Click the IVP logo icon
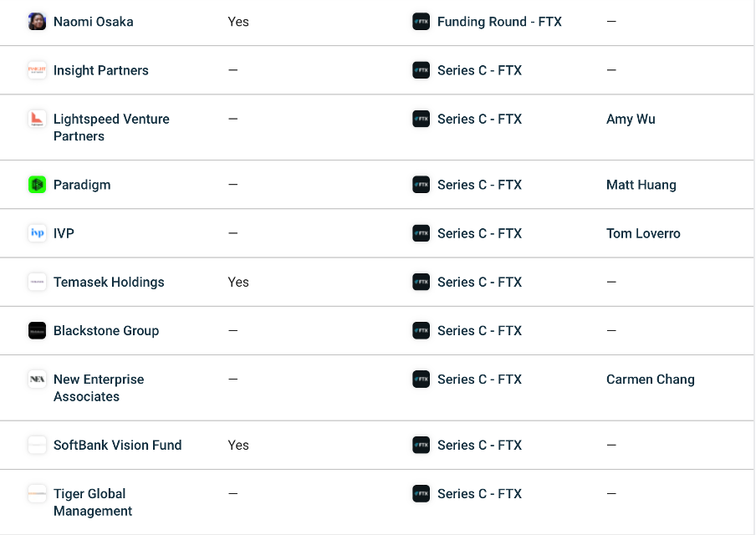Screen dimensions: 756x535 click(37, 233)
